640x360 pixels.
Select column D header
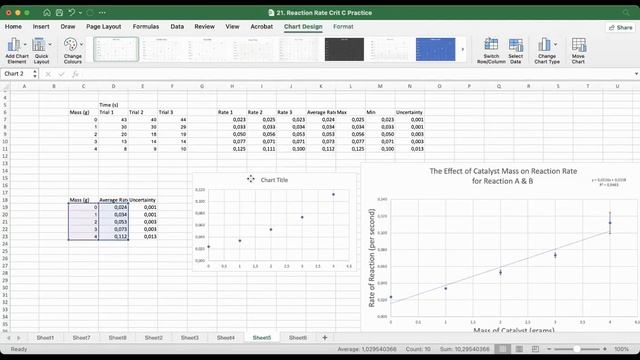[x=113, y=86]
